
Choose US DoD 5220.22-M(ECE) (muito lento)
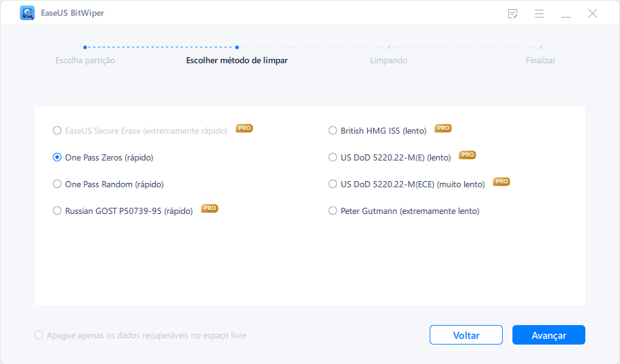click(x=333, y=184)
